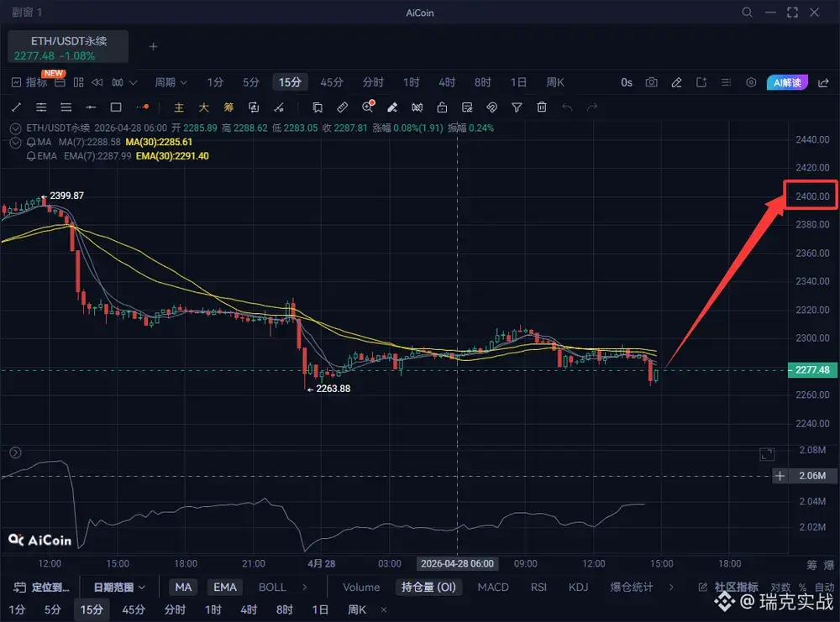840x622 pixels.
Task: Select the horizontal lines drawing tool
Action: click(66, 107)
